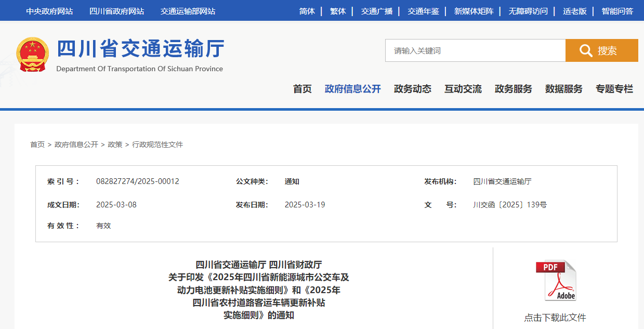The width and height of the screenshot is (644, 329).
Task: Focus the 请输入关键词 search input field
Action: coord(475,50)
